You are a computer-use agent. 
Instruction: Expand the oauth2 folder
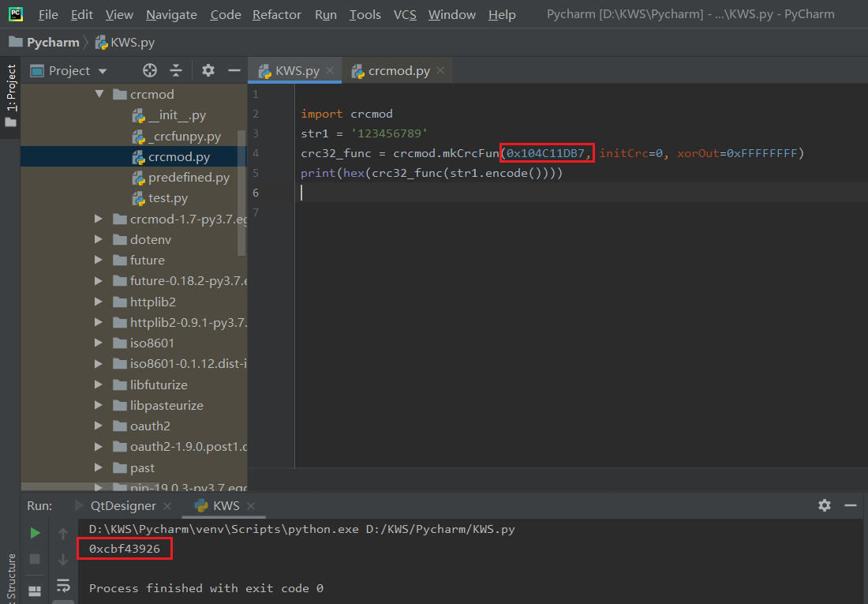[99, 426]
